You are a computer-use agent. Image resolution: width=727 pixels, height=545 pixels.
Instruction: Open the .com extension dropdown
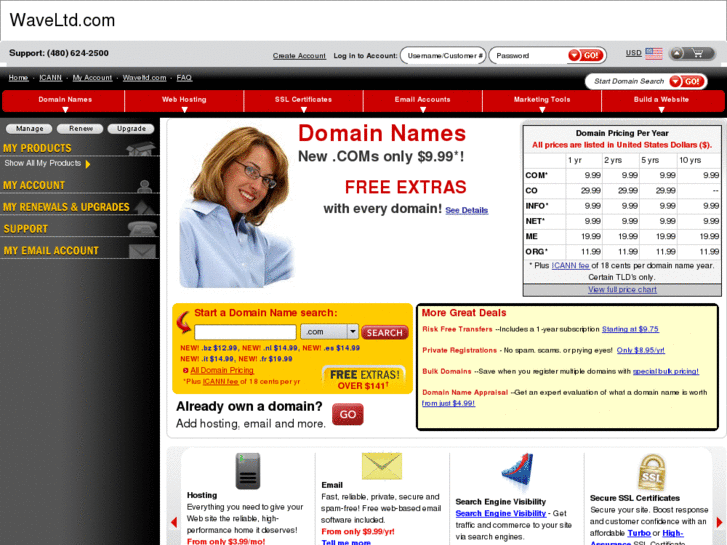329,332
